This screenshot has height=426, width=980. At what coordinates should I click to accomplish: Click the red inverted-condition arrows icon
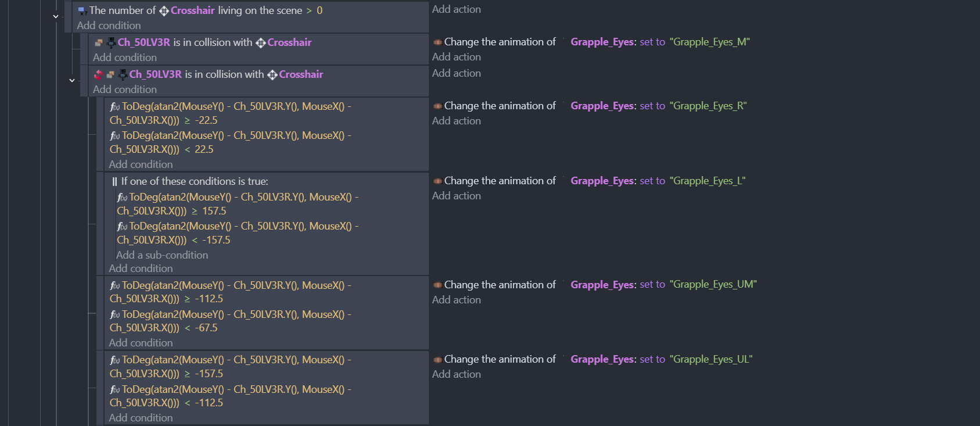(x=98, y=74)
